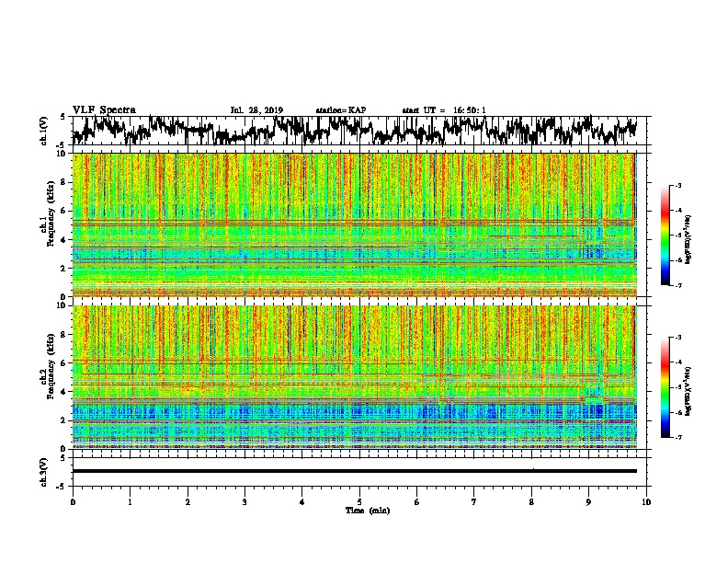Click the "-3" tick on the lower colorbar
This screenshot has height=563, width=728.
(677, 338)
